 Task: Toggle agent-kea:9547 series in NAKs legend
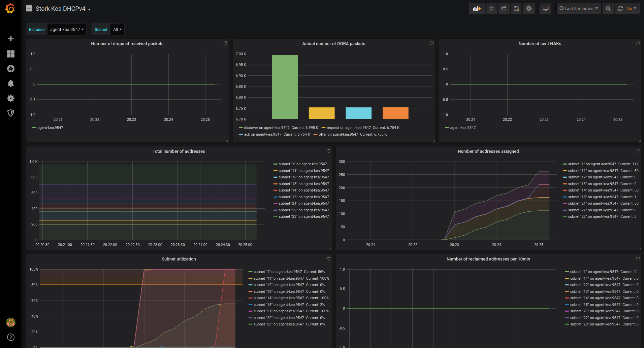click(463, 128)
